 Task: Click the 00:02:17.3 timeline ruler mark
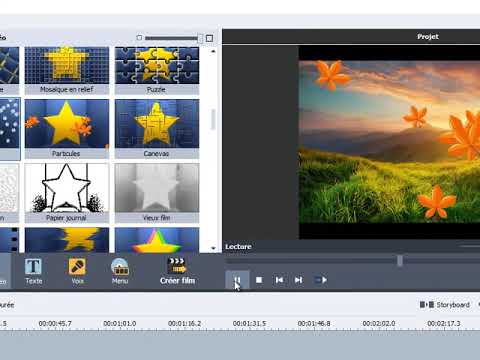tap(444, 324)
